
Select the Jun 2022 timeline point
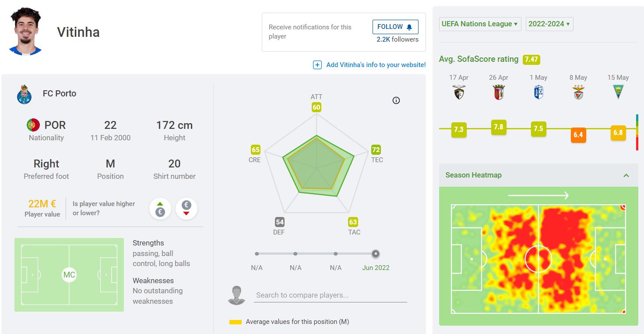(376, 254)
